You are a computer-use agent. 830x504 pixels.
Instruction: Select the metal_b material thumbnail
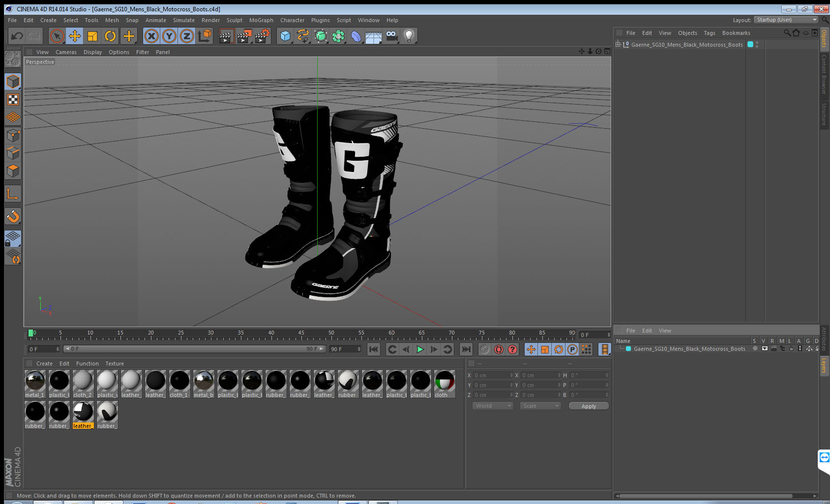[x=204, y=384]
